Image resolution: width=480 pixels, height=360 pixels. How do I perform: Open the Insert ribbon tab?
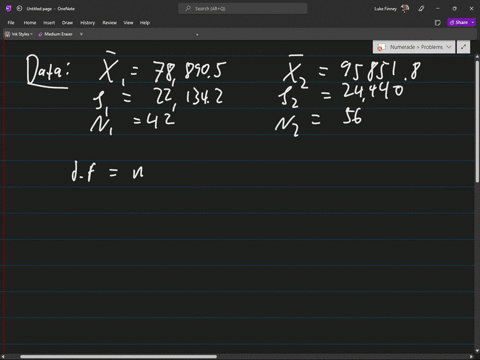[49, 23]
